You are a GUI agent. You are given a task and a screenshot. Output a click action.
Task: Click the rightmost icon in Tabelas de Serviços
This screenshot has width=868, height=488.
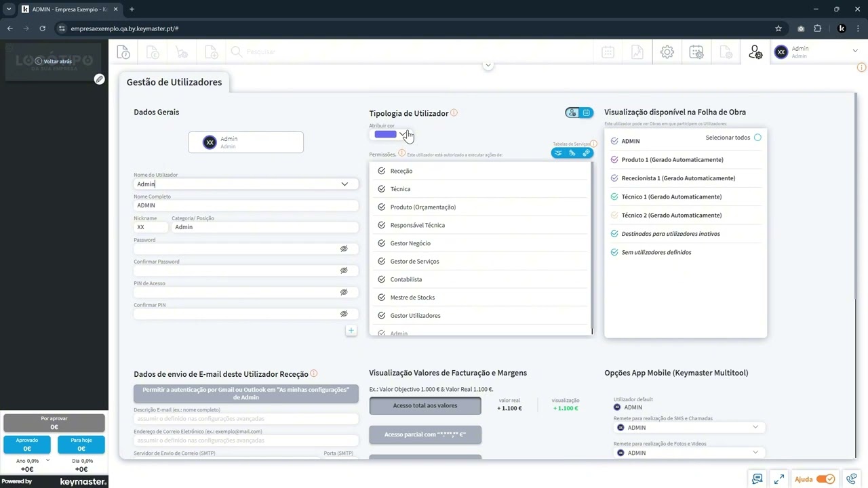586,153
